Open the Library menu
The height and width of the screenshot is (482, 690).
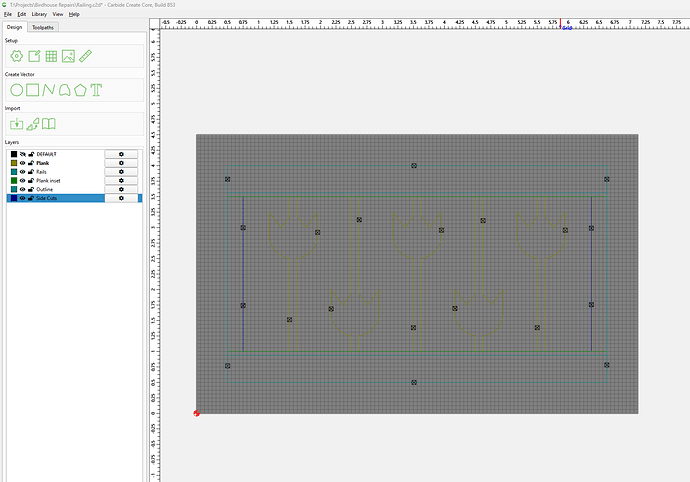tap(39, 14)
